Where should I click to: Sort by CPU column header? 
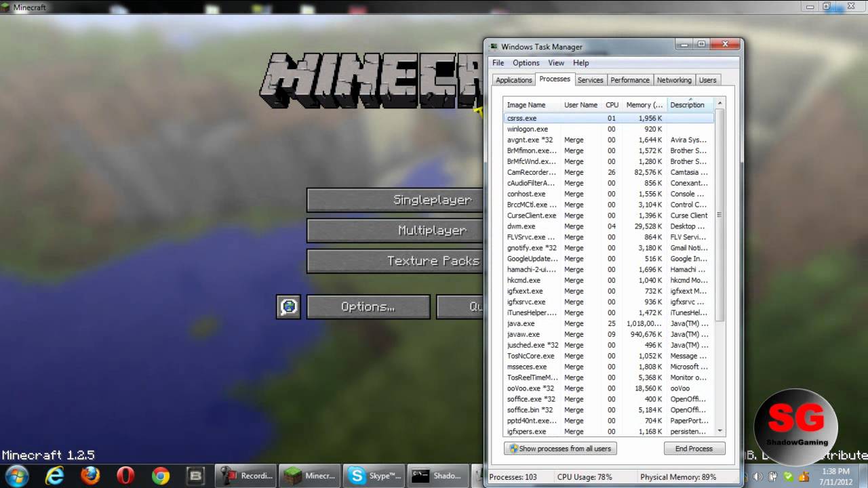click(612, 105)
